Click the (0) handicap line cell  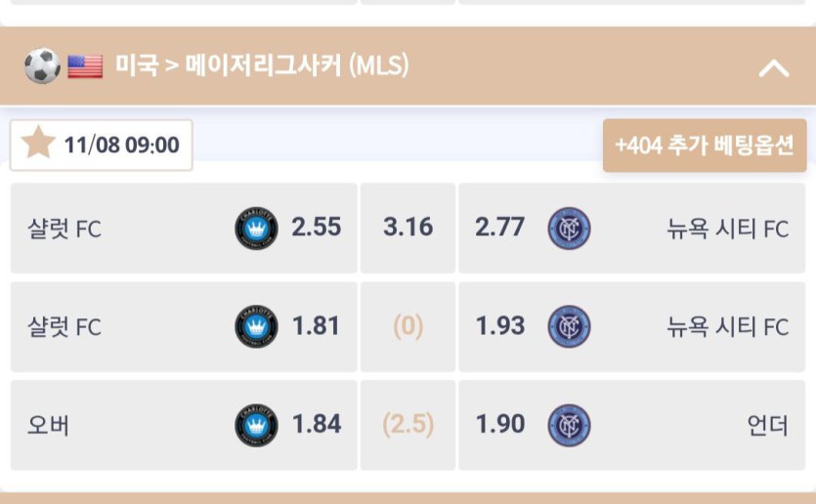(408, 326)
